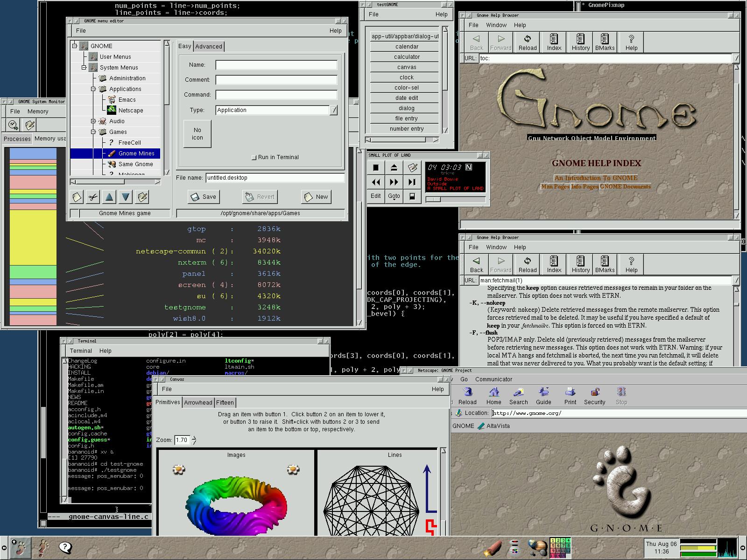Switch to the Advanced tab in menu editor
The height and width of the screenshot is (560, 747).
click(x=209, y=46)
